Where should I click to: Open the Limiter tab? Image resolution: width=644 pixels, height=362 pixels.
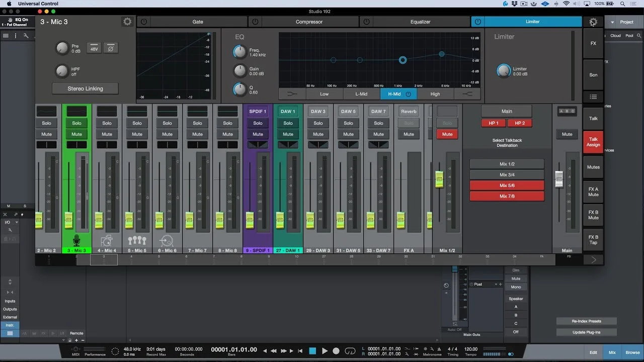coord(532,22)
